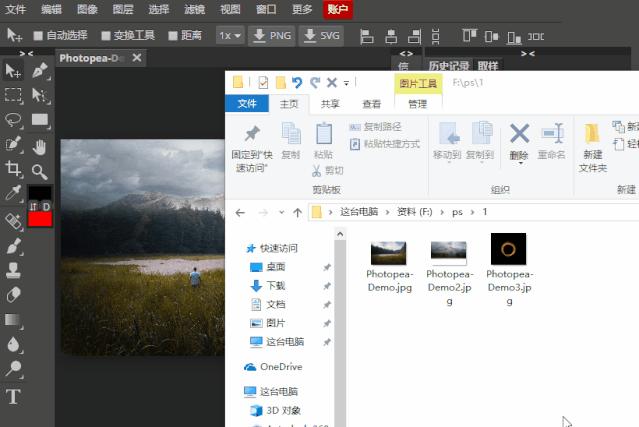
Task: Choose the Rectangular Marquee selection tool
Action: [x=13, y=95]
